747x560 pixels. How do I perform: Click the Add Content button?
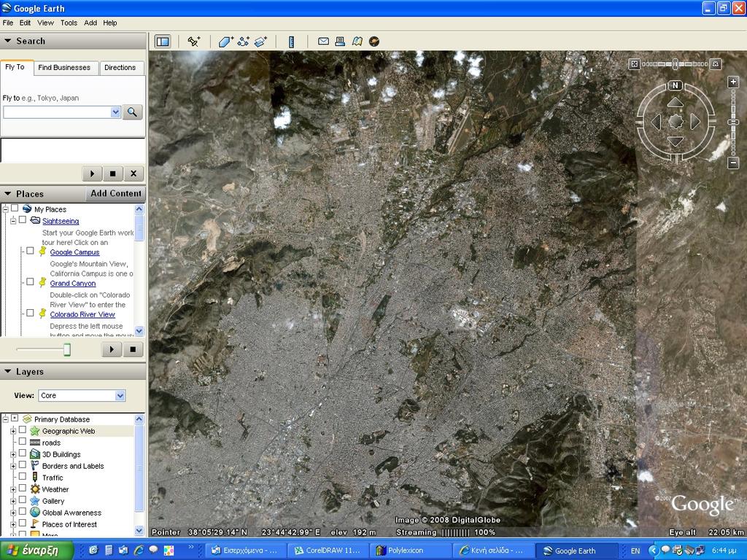[116, 193]
